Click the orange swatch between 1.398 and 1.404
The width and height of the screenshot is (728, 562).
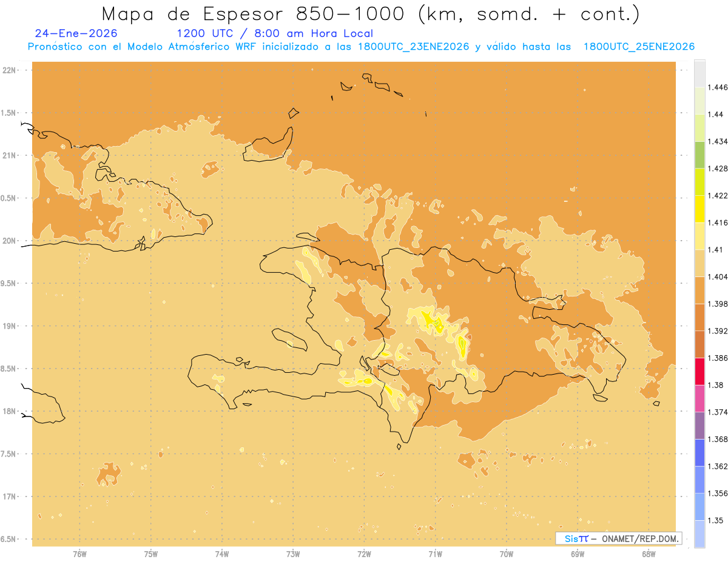(699, 290)
